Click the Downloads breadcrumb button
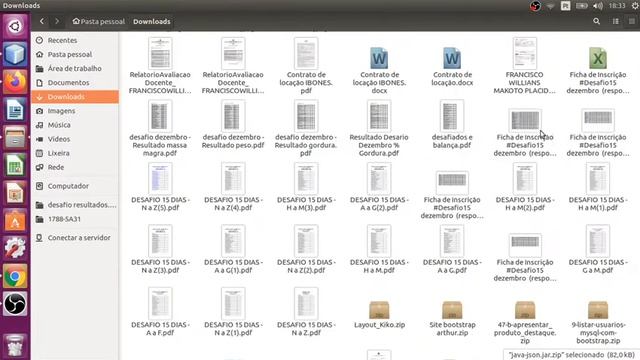640x360 pixels. coord(151,21)
